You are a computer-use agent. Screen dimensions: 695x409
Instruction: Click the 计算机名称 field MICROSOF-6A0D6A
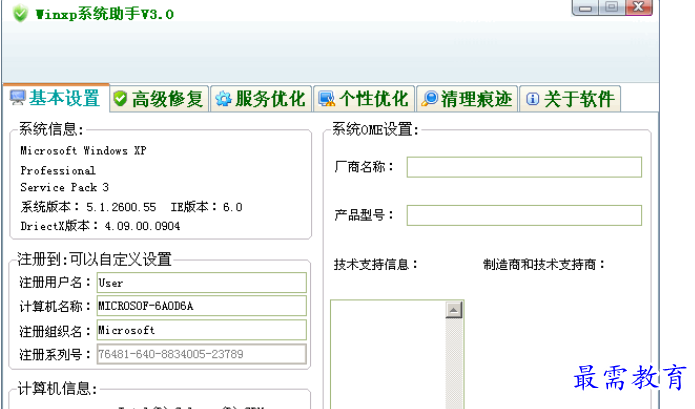(202, 306)
